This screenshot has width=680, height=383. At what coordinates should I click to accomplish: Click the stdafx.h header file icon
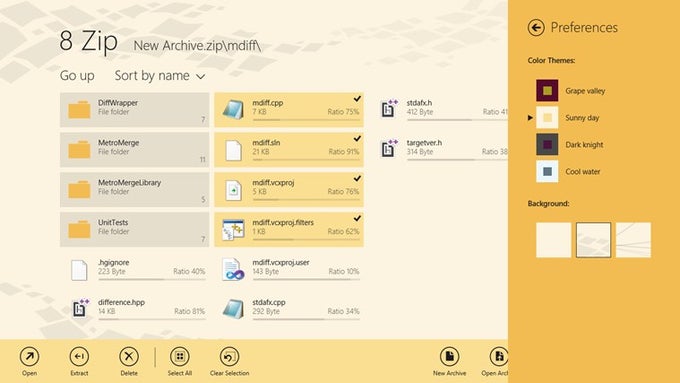[389, 108]
